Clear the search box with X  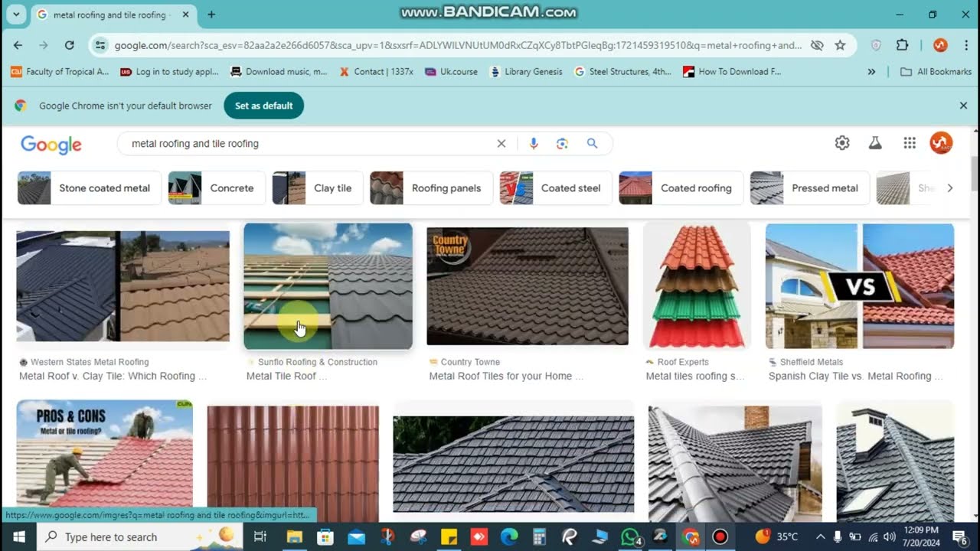(501, 143)
